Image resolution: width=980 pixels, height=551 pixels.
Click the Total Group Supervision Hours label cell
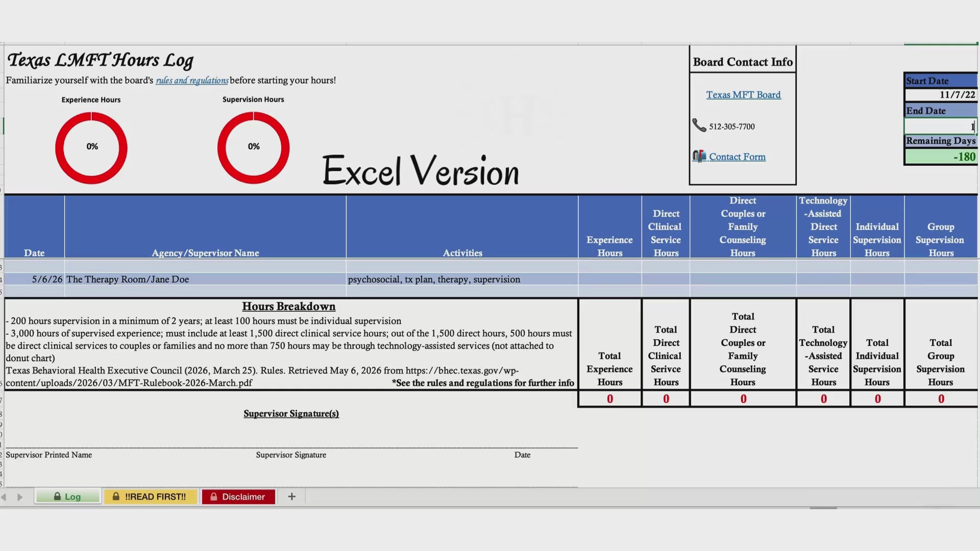click(x=941, y=345)
